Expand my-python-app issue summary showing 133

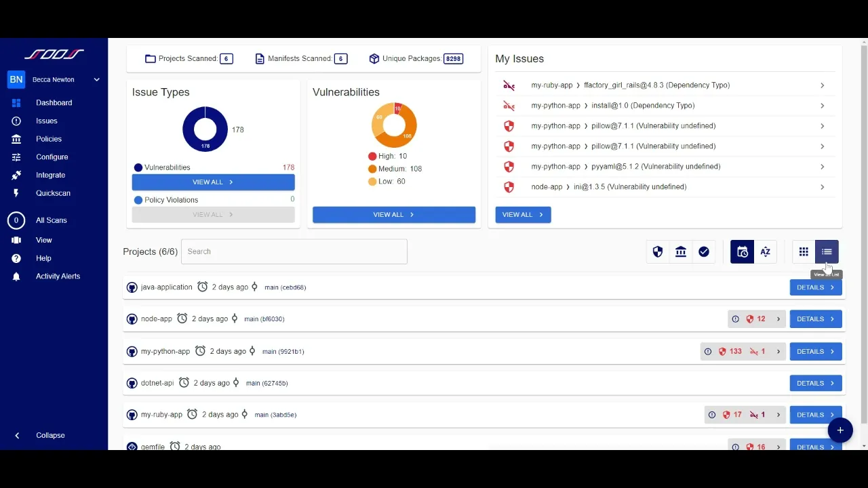tap(743, 352)
